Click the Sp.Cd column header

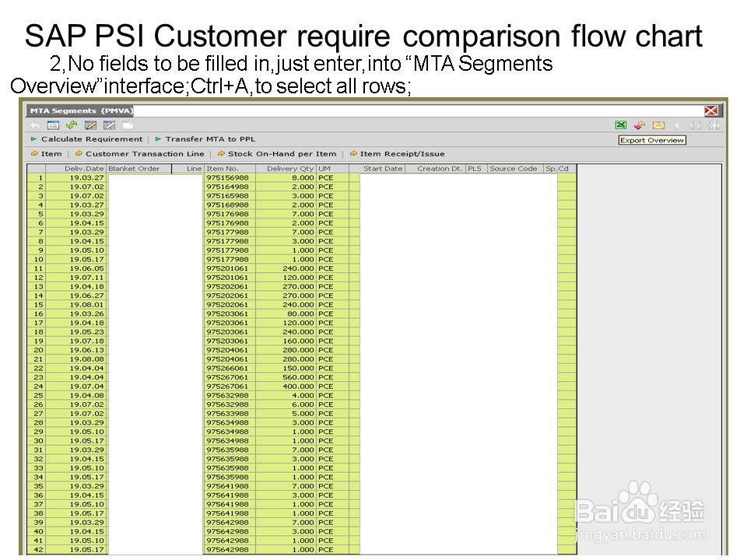[560, 169]
